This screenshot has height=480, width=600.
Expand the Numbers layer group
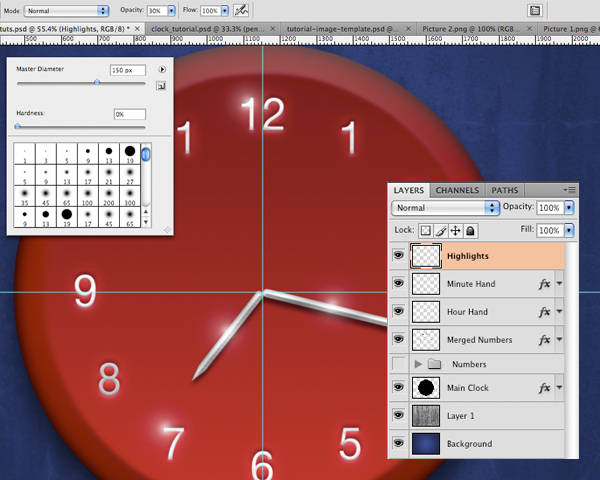[x=418, y=364]
